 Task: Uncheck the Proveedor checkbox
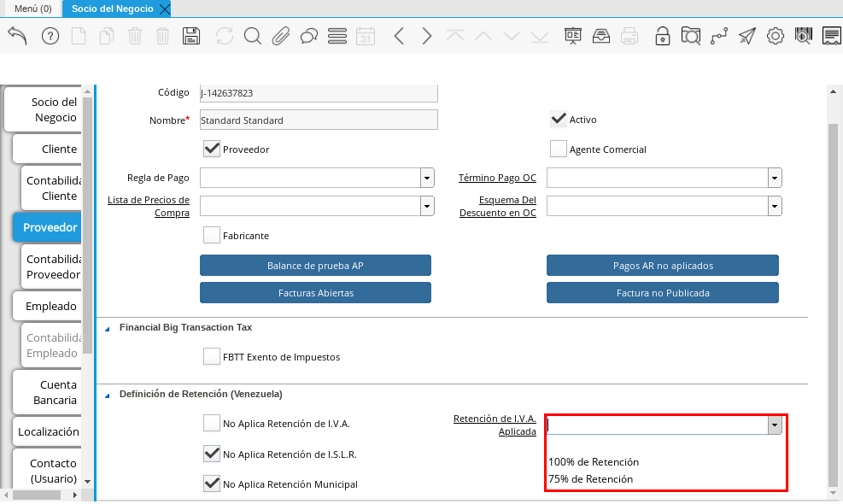211,149
